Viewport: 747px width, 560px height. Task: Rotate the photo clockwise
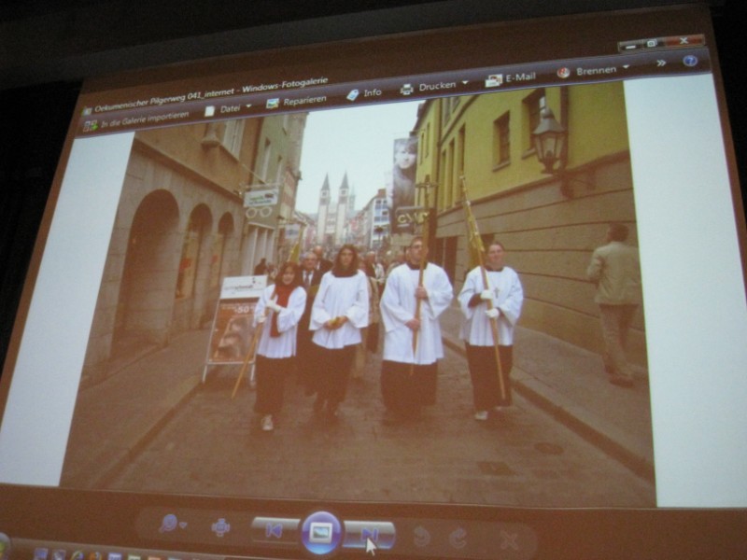tap(458, 538)
